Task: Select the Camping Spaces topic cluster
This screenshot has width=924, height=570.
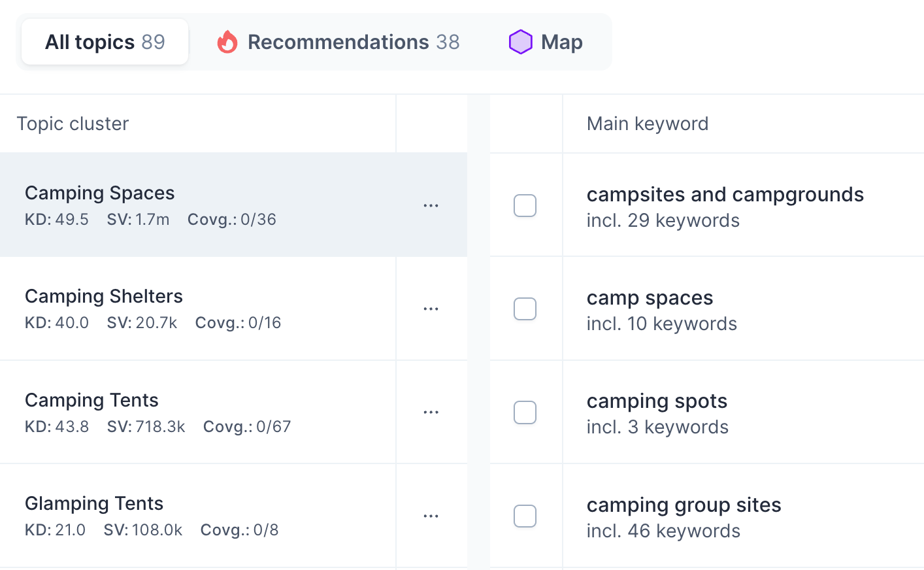Action: click(x=100, y=193)
